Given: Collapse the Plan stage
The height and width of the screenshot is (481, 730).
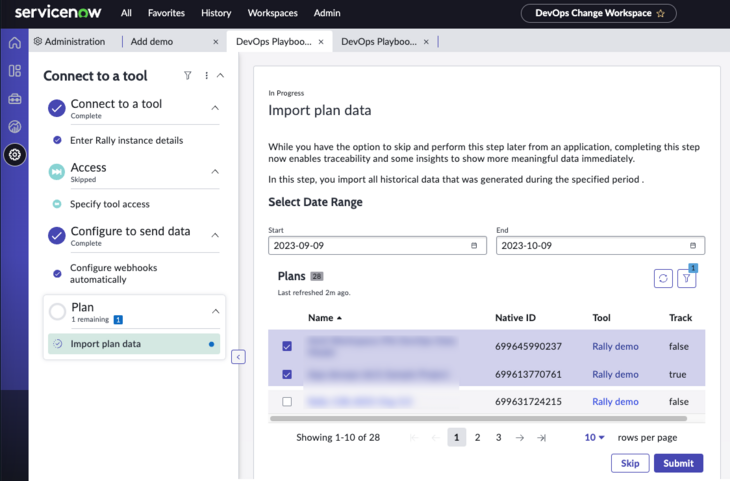Looking at the screenshot, I should (216, 312).
